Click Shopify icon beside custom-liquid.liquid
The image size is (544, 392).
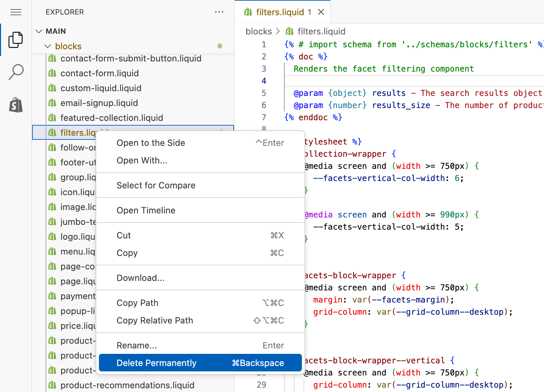(x=52, y=88)
